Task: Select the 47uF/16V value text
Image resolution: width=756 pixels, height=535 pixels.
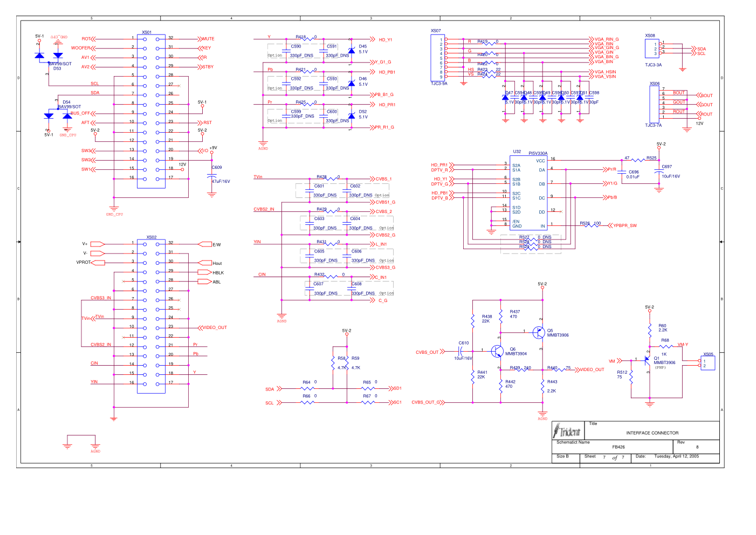Action: point(221,181)
